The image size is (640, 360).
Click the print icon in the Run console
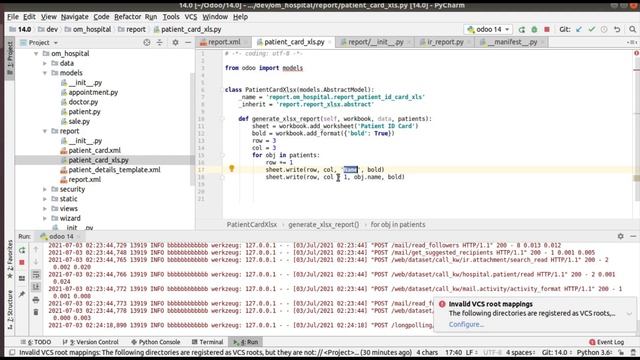[x=36, y=300]
